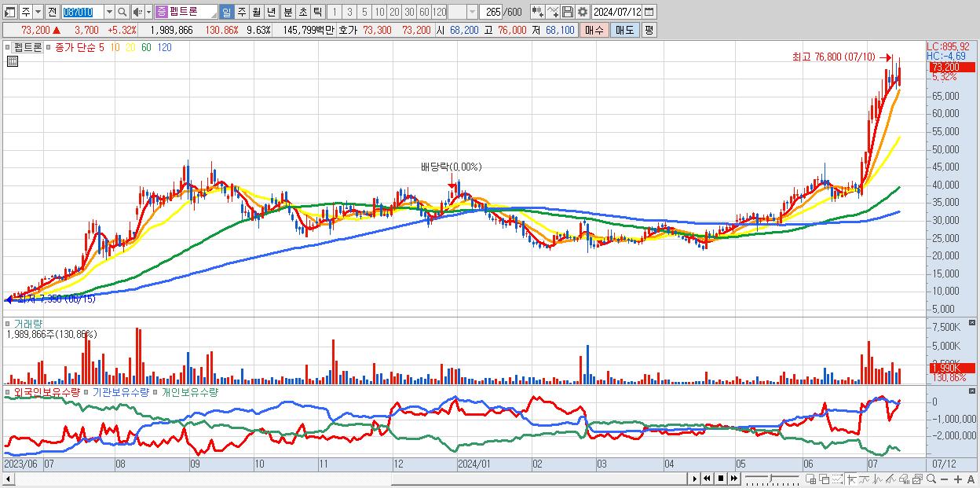Select 분 minute period toggle

click(287, 13)
